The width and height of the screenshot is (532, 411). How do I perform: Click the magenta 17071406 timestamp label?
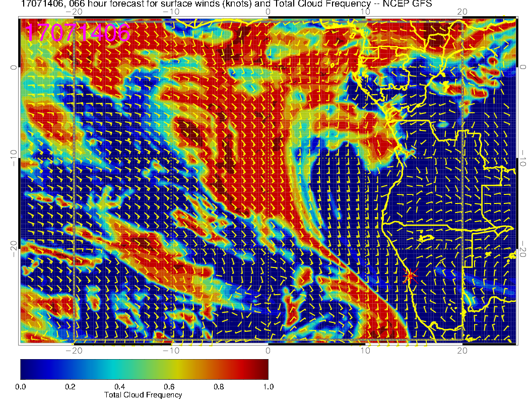click(x=77, y=33)
